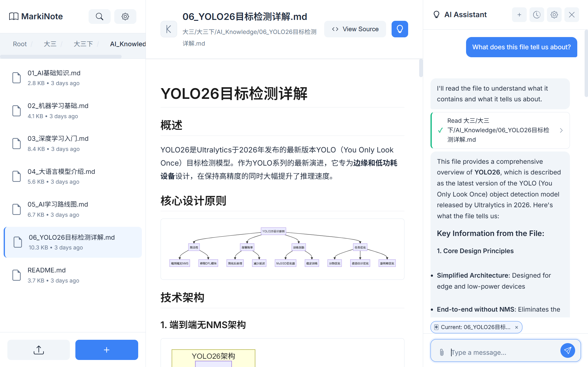588x367 pixels.
Task: Click file icon beside 03_深度学习入门.md
Action: (17, 144)
